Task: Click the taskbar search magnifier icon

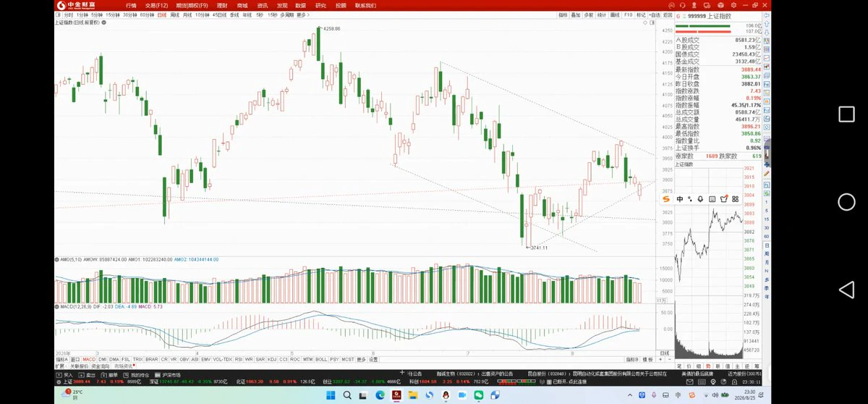Action: [346, 395]
